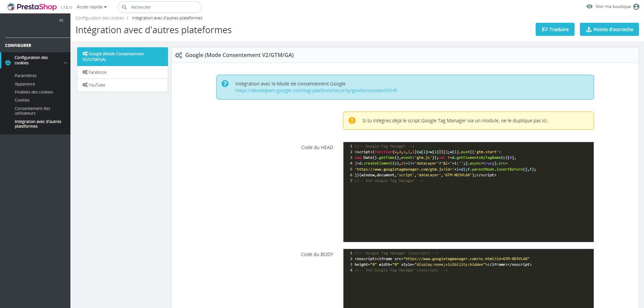Open Apparence in sidebar

point(25,84)
